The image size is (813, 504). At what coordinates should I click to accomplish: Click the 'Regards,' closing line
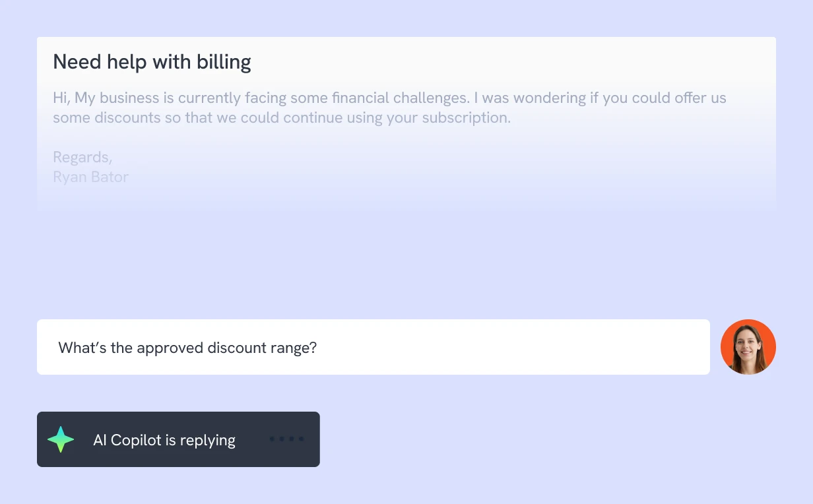82,157
